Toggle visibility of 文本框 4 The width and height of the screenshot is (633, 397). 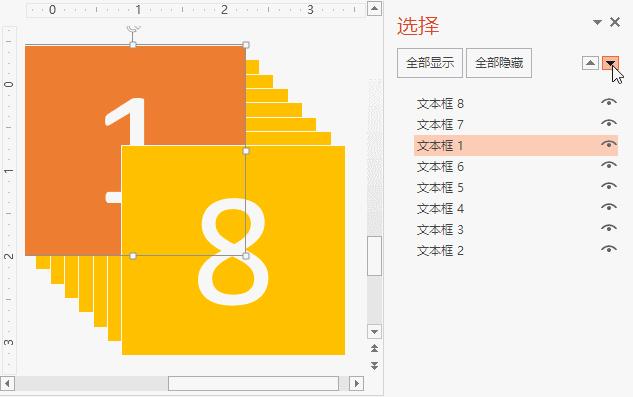click(x=609, y=207)
